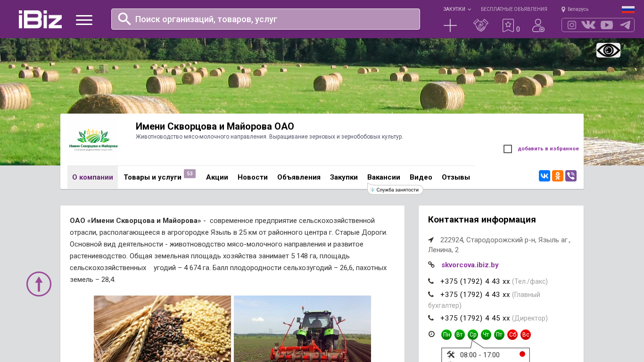Screen dimensions: 644x362
Task: Open the hamburger menu icon
Action: 84,20
